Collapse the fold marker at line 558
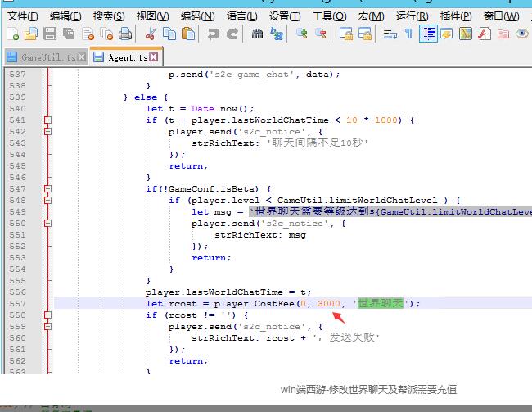532x412 pixels. [x=47, y=315]
